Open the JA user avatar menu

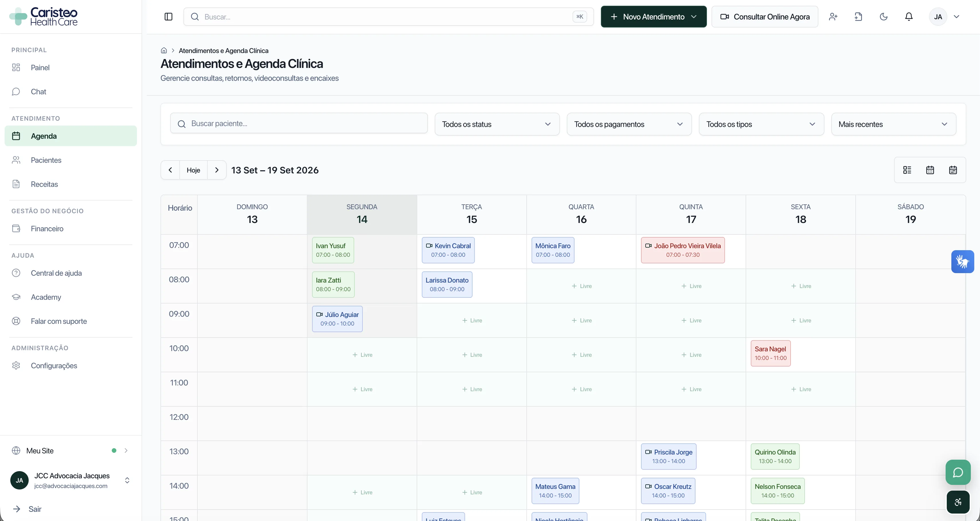pyautogui.click(x=945, y=17)
